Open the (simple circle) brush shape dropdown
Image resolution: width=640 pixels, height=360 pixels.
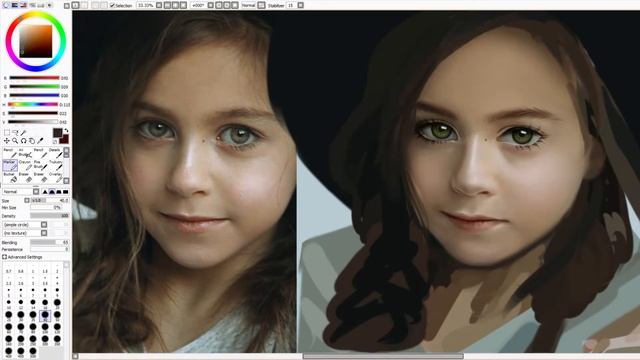coord(44,224)
